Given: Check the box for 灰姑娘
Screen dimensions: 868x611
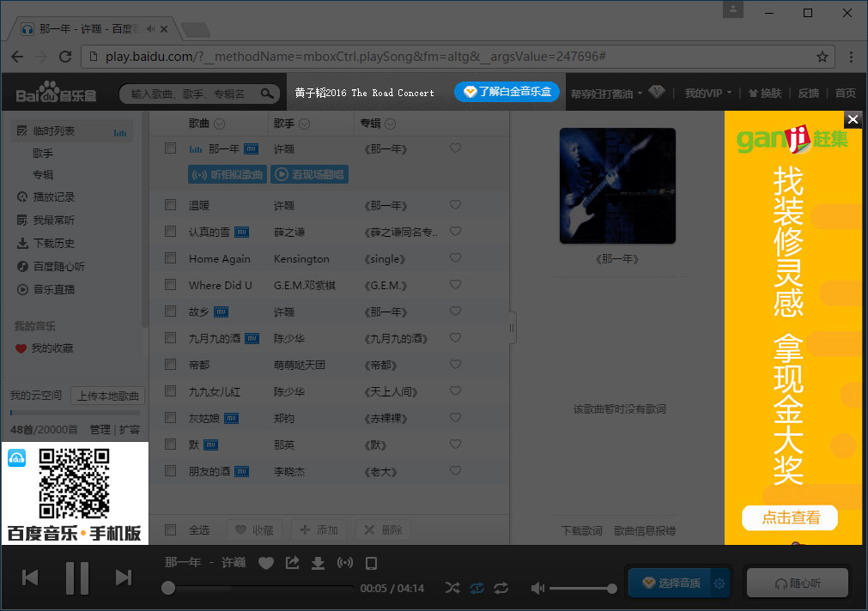Looking at the screenshot, I should (171, 417).
